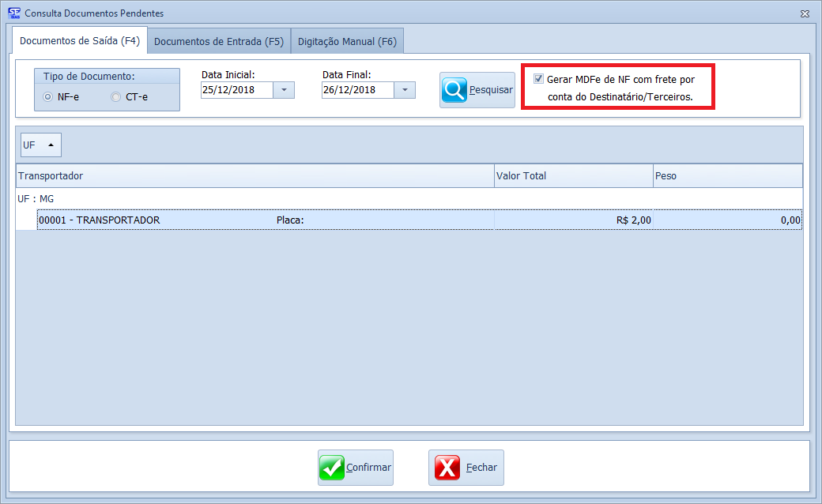Select the NF-e document type

(48, 97)
